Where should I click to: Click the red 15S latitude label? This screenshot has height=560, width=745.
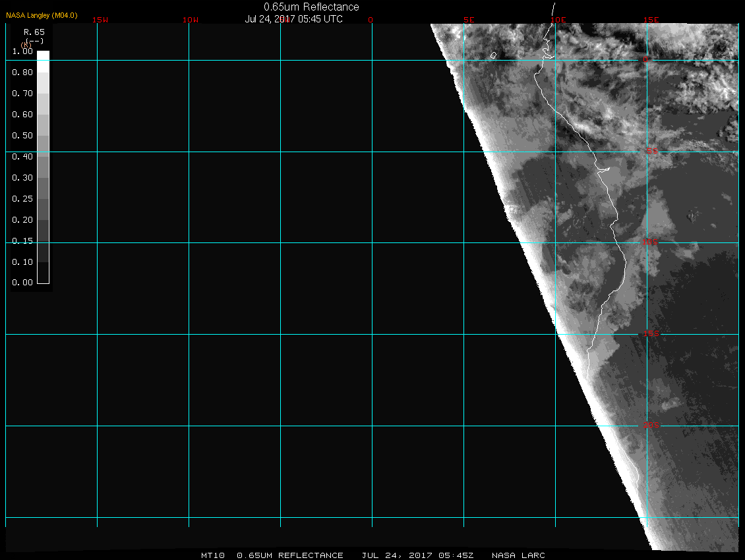click(651, 334)
